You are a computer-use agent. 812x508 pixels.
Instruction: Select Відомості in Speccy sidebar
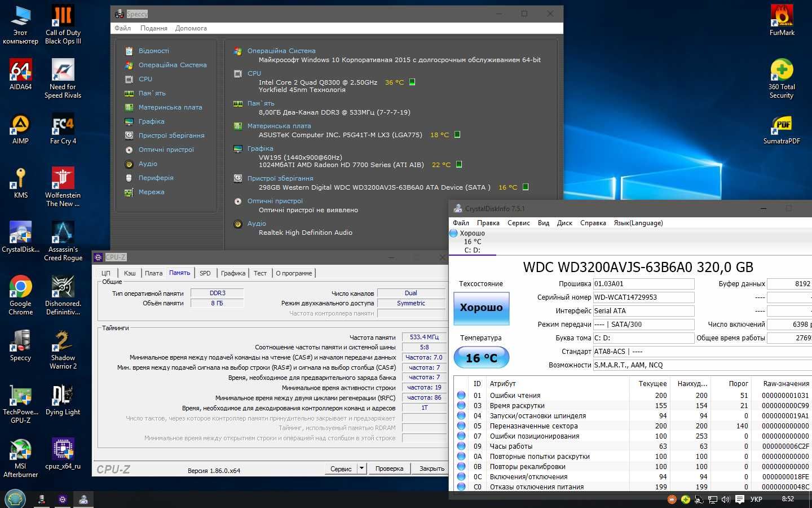click(x=154, y=51)
